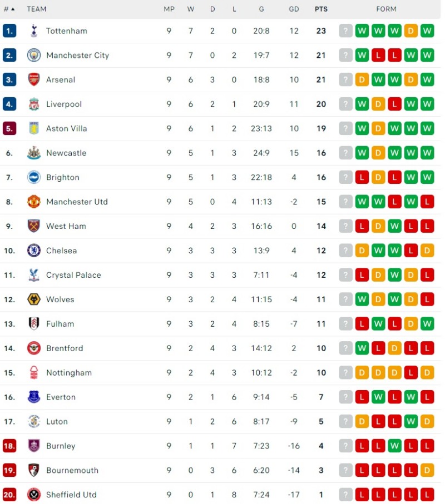Click Manchester Utd's most recent loss badge
The width and height of the screenshot is (445, 504).
[x=427, y=202]
